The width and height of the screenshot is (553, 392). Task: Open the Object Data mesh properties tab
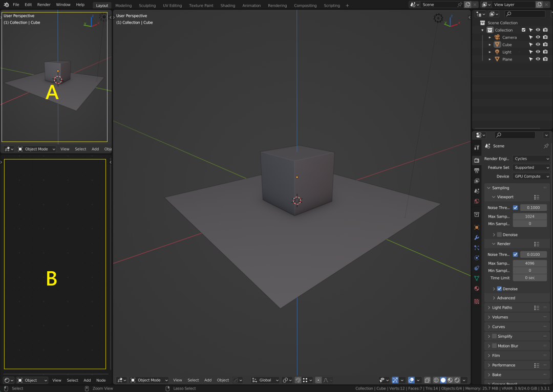pyautogui.click(x=477, y=278)
